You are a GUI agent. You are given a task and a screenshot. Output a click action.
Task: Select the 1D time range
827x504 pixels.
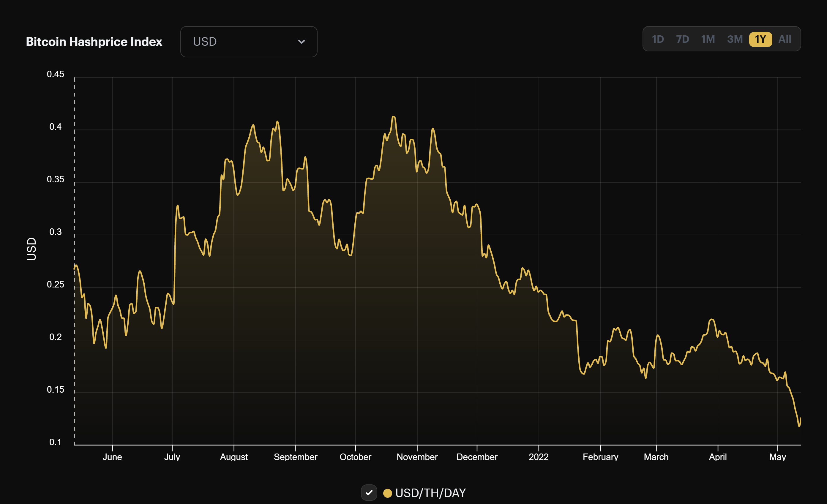pos(658,39)
